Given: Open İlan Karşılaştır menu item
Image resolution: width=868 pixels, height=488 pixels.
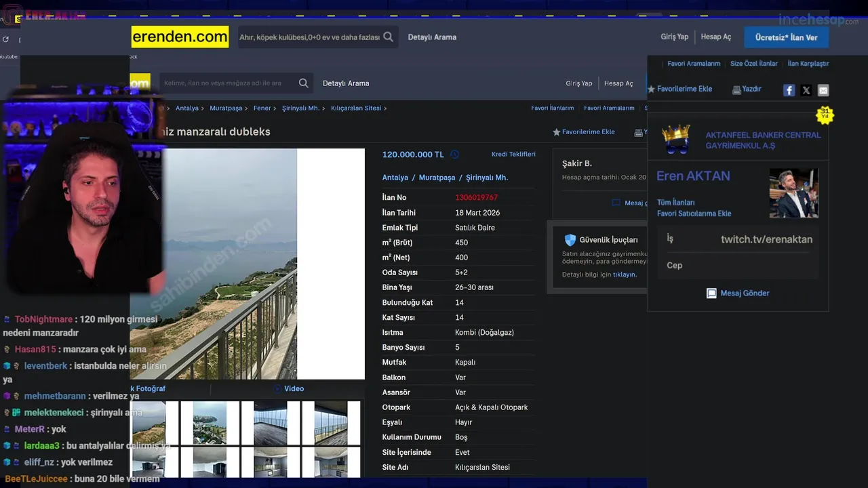Looking at the screenshot, I should (x=808, y=64).
